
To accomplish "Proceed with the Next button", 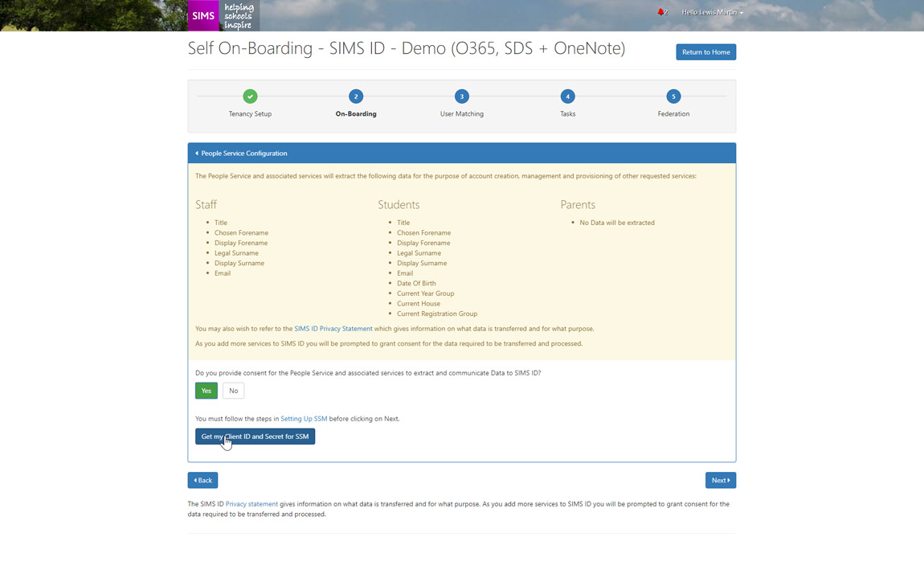I will pyautogui.click(x=721, y=480).
